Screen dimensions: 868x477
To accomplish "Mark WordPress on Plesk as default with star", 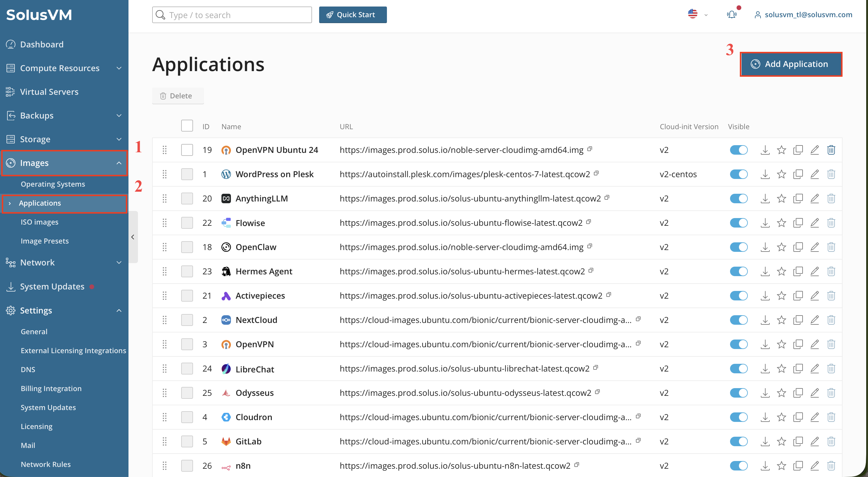I will (781, 174).
